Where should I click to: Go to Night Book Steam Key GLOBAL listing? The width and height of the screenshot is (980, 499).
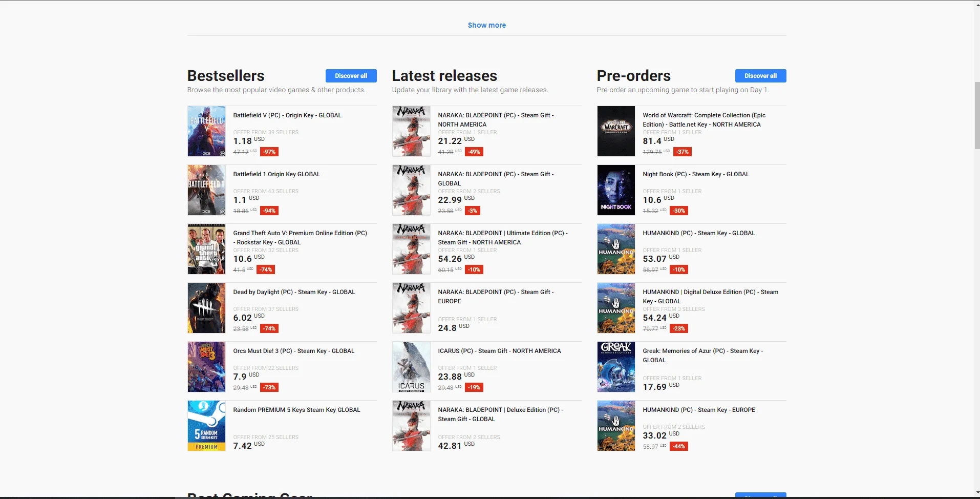pyautogui.click(x=696, y=174)
